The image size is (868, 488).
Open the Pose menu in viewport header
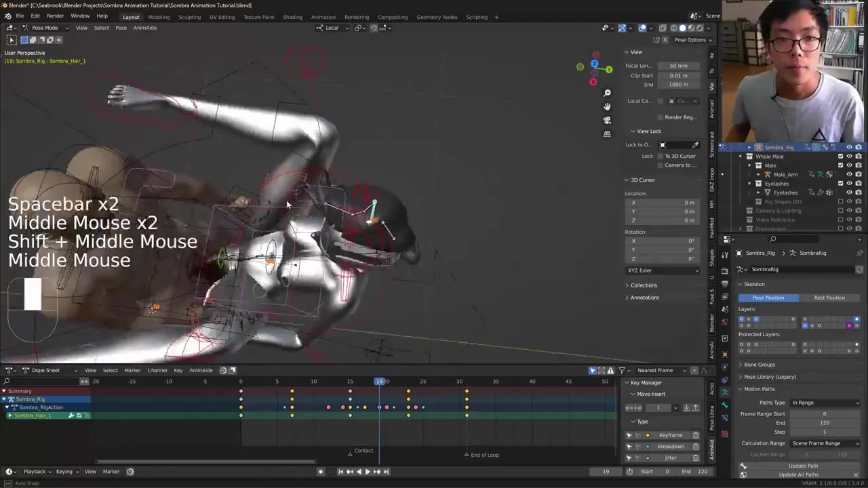pyautogui.click(x=121, y=28)
